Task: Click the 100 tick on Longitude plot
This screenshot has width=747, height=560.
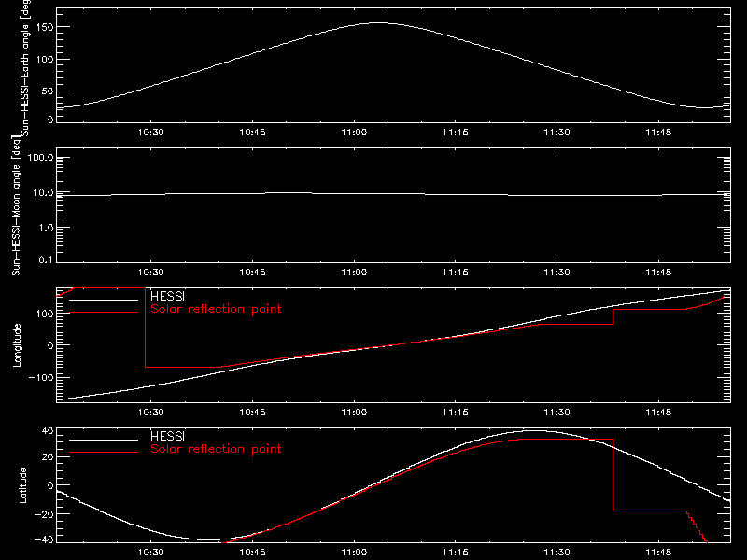Action: coord(44,314)
